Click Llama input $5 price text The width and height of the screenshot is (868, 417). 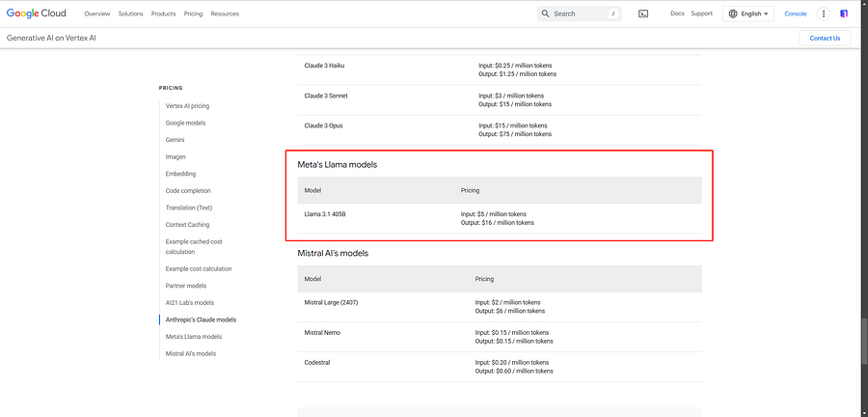click(493, 213)
